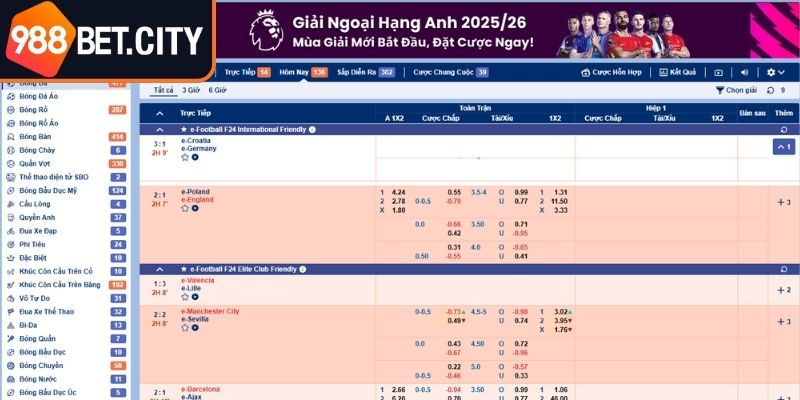Toggle the sound speaker icon

[x=744, y=73]
